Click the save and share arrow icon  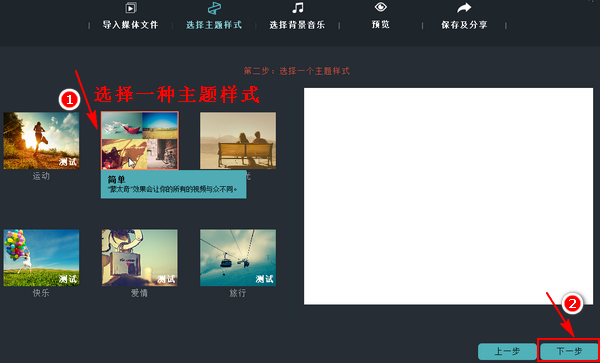point(464,7)
